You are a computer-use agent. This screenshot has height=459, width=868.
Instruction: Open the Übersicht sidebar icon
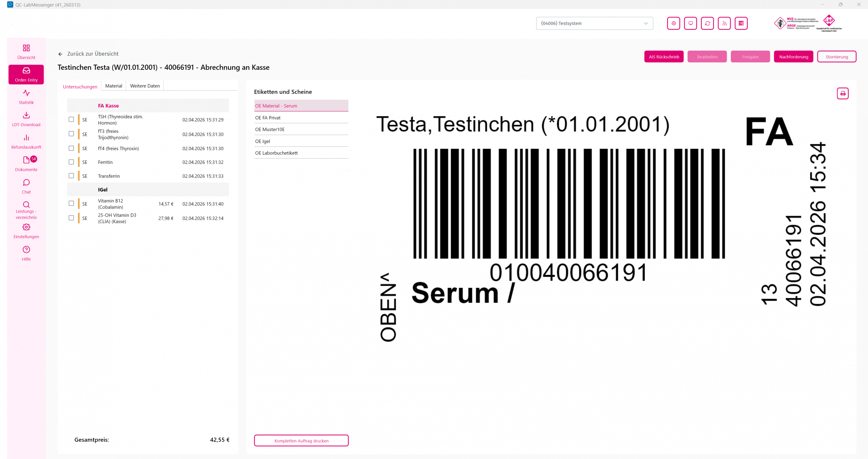click(x=26, y=52)
